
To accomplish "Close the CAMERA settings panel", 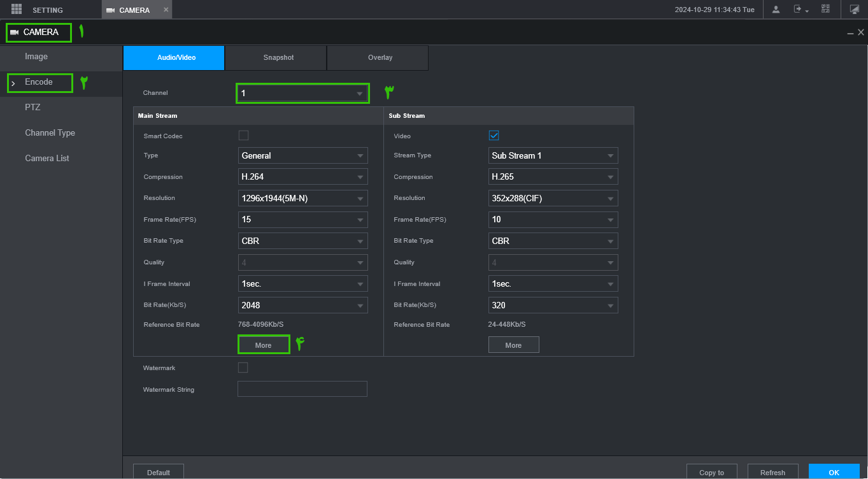I will coord(860,32).
